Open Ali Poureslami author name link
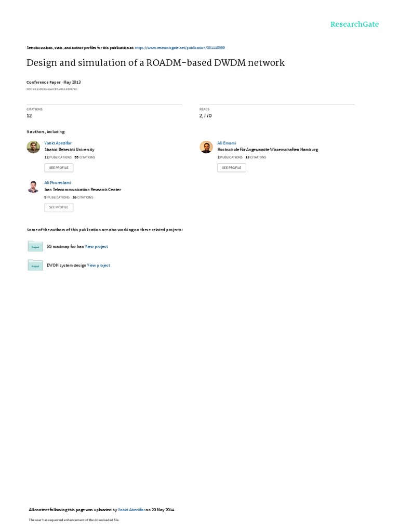This screenshot has height=532, width=399. pos(58,183)
